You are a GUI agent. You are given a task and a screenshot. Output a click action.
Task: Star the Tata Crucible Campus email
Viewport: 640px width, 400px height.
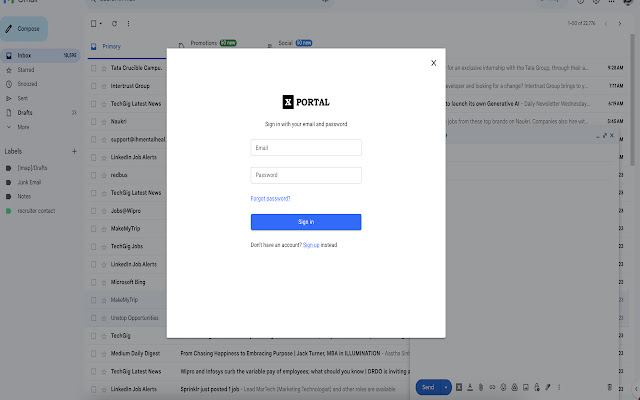tap(104, 68)
